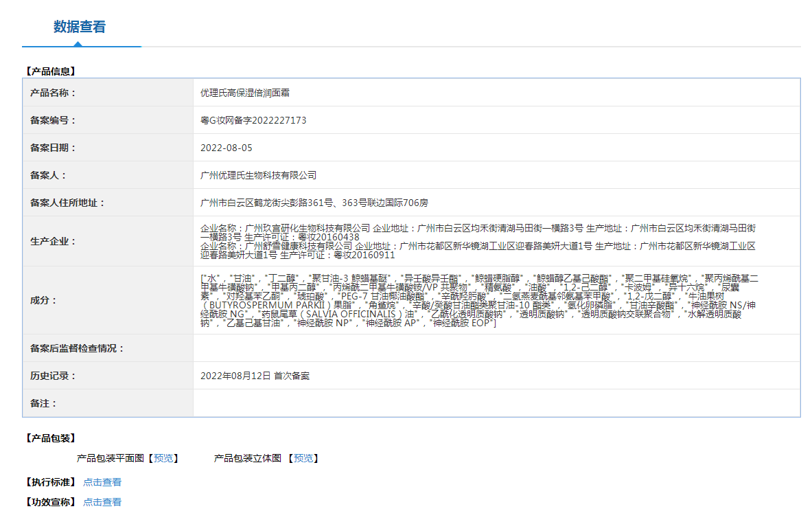The width and height of the screenshot is (812, 522).
Task: Click the 备案编号 label cell
Action: click(108, 120)
